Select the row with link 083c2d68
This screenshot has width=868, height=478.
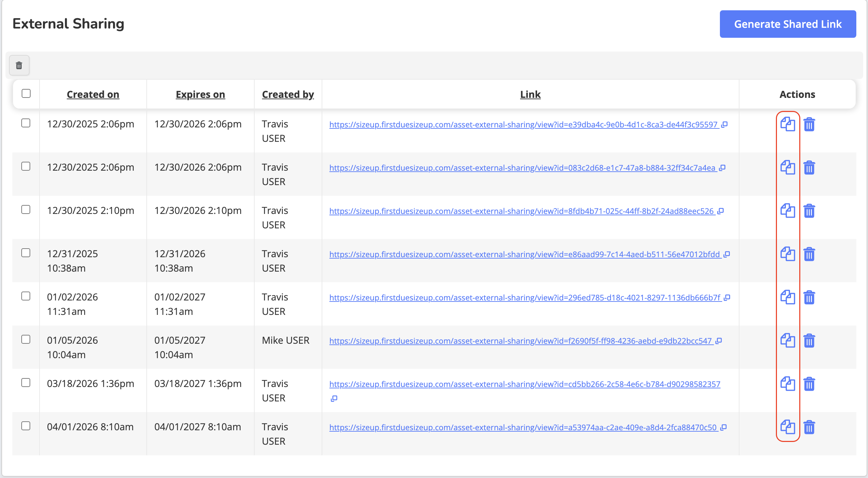26,166
